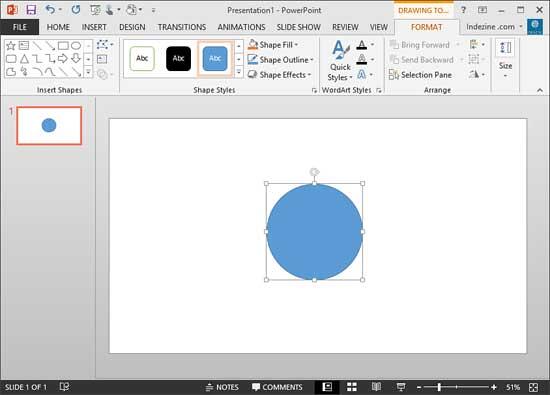The height and width of the screenshot is (395, 550).
Task: Switch to Reading view
Action: pos(376,387)
